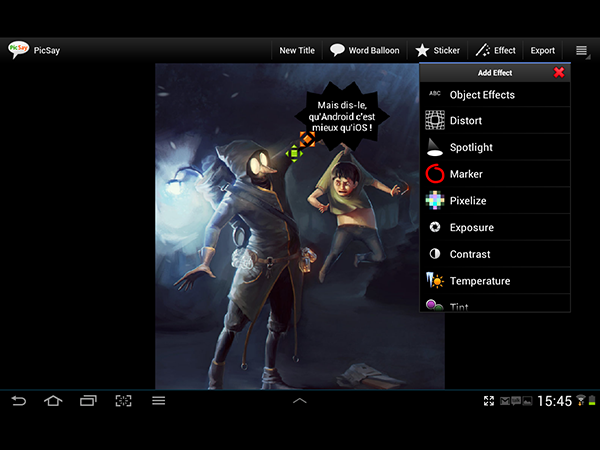This screenshot has height=450, width=600.
Task: Click the ABC Object Effects icon
Action: click(435, 94)
